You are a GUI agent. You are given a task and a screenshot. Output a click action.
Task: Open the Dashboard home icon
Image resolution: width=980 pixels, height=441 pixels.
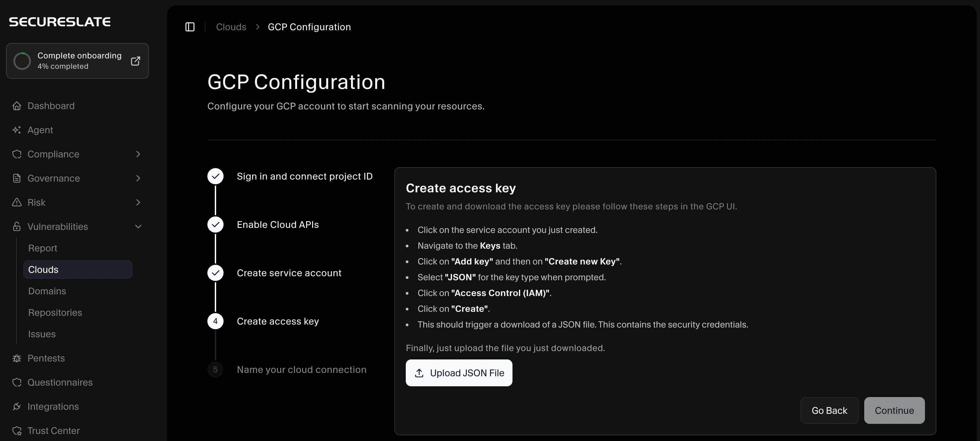point(17,105)
